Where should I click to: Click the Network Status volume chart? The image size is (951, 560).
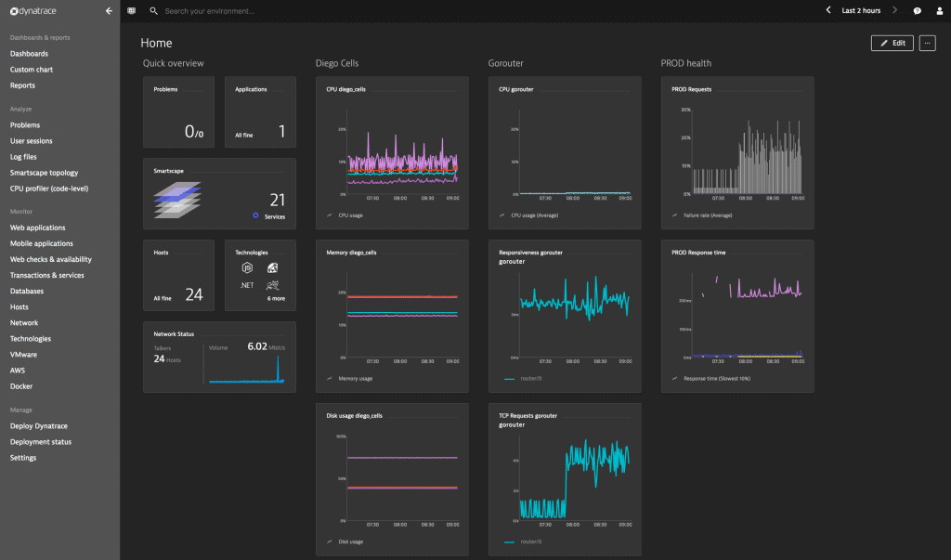[246, 371]
